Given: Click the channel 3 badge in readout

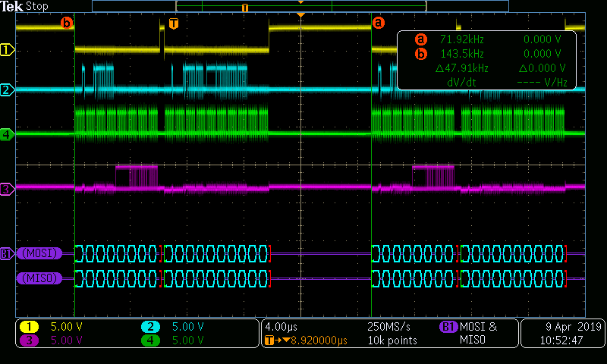Looking at the screenshot, I should coord(29,340).
